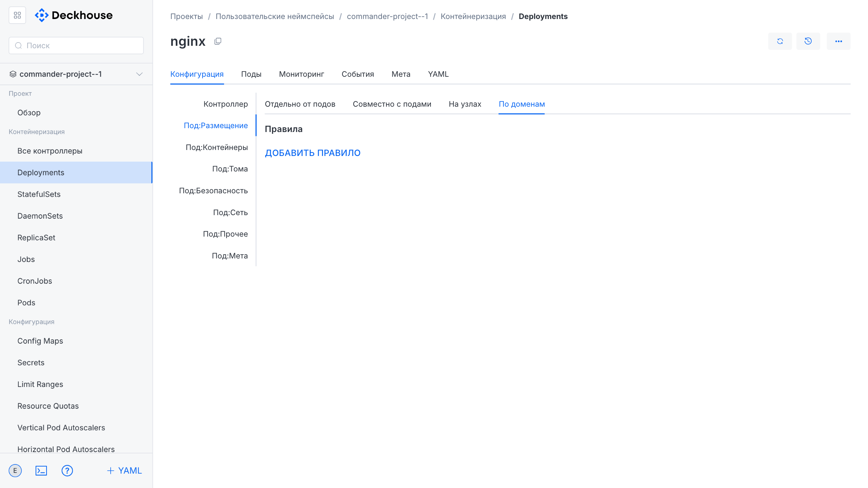This screenshot has width=868, height=488.
Task: Open Pods in the sidebar
Action: [x=76, y=303]
